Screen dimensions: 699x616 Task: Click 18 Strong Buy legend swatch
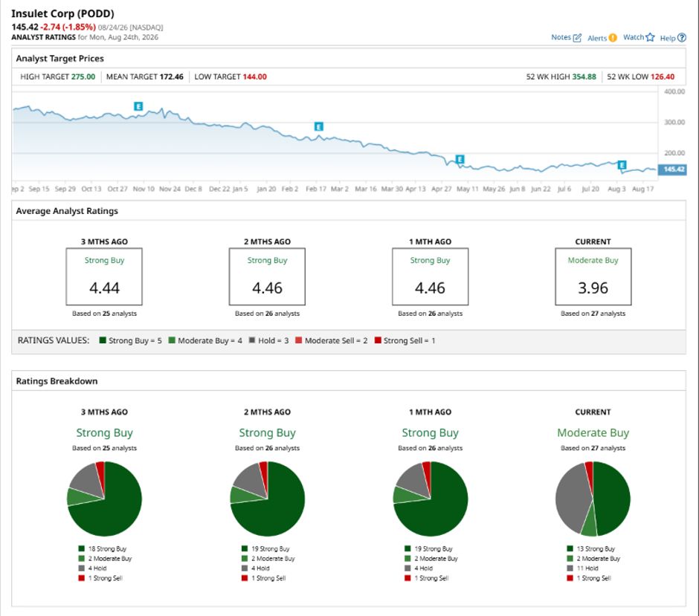click(81, 548)
